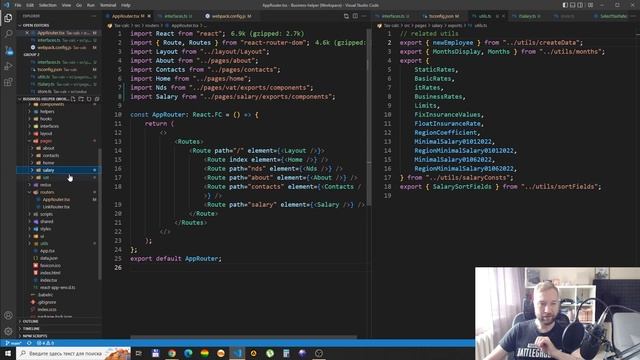Open the Search view in activity bar

(x=8, y=34)
